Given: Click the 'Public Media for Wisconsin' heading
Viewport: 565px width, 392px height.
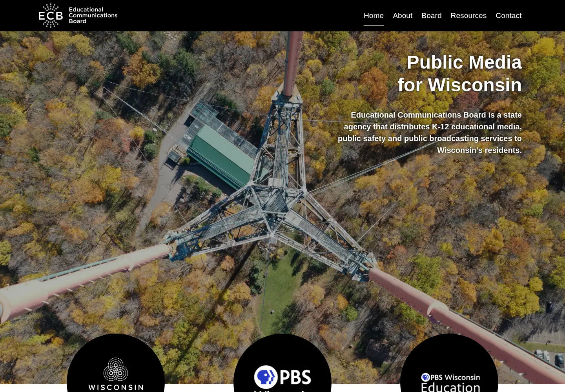Looking at the screenshot, I should (x=459, y=74).
